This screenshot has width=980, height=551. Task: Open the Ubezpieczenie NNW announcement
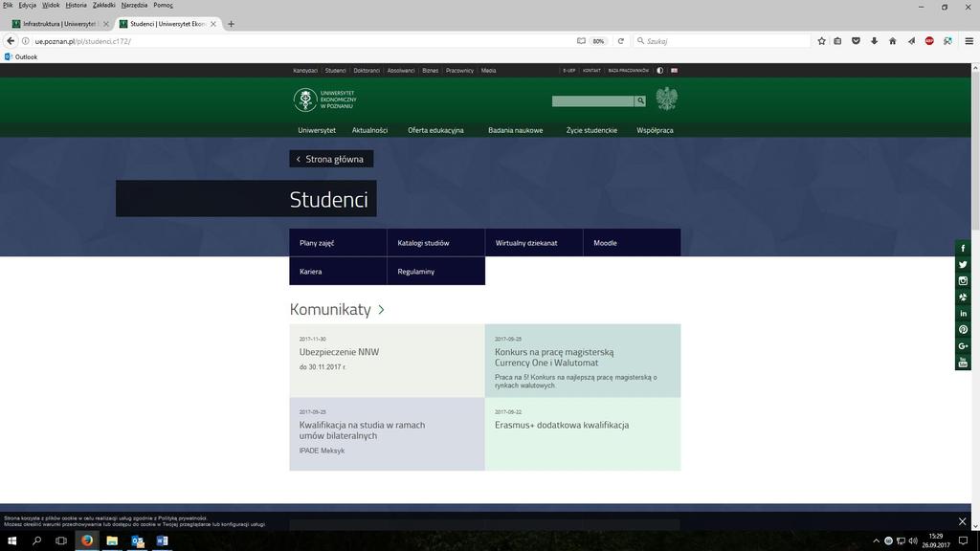click(387, 361)
